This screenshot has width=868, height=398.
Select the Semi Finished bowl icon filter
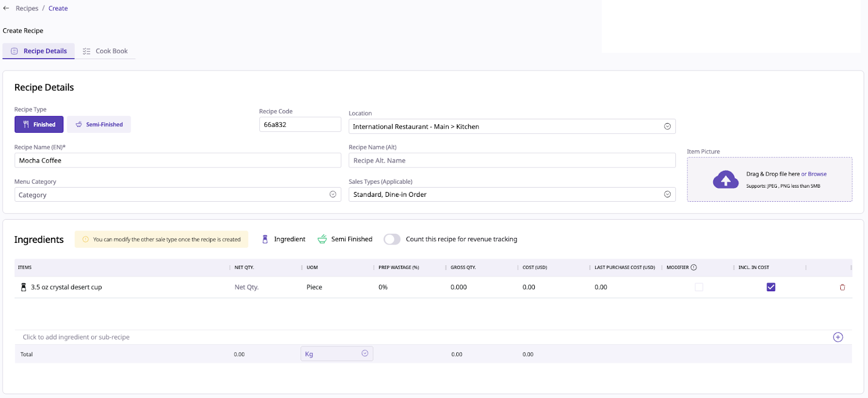322,239
